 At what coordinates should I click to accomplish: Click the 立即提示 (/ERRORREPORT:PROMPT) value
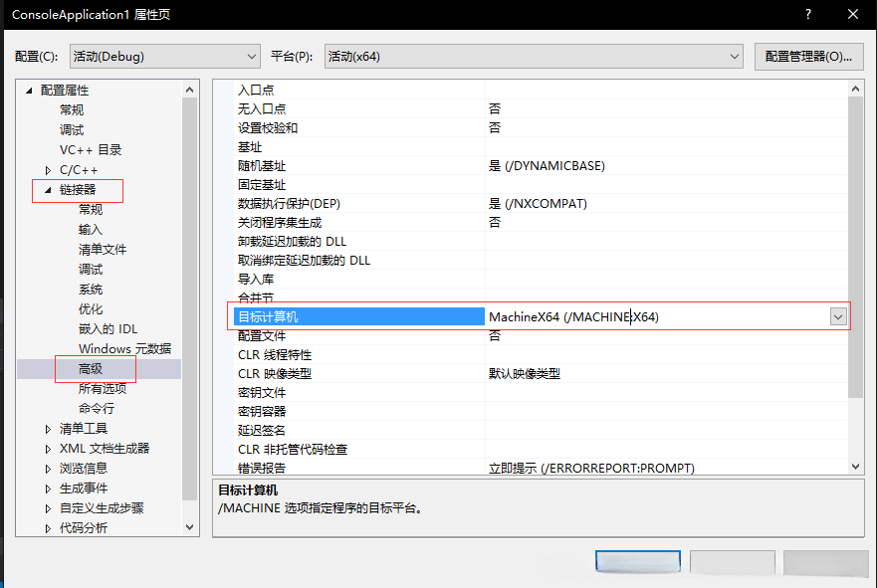point(591,469)
